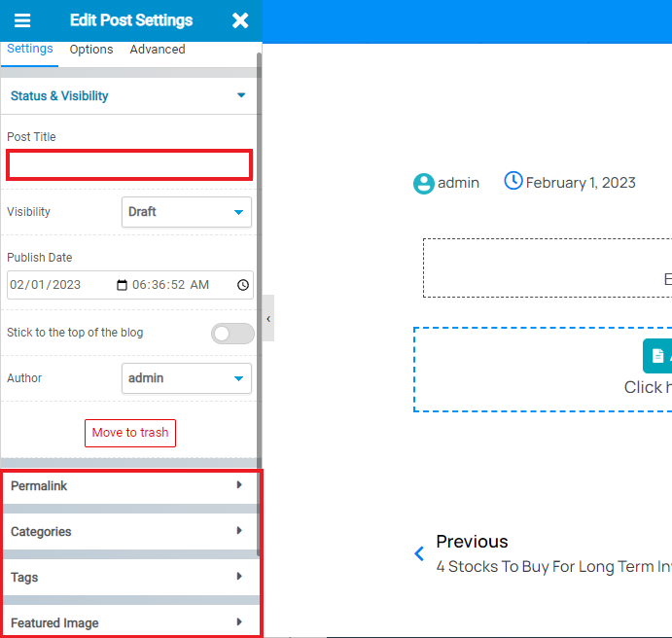Expand the Permalink section
Screen dimensions: 672x638
tap(129, 485)
